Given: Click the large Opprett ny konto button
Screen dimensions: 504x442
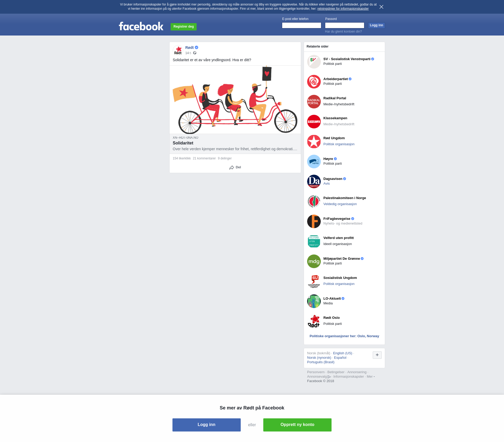Looking at the screenshot, I should 297,425.
